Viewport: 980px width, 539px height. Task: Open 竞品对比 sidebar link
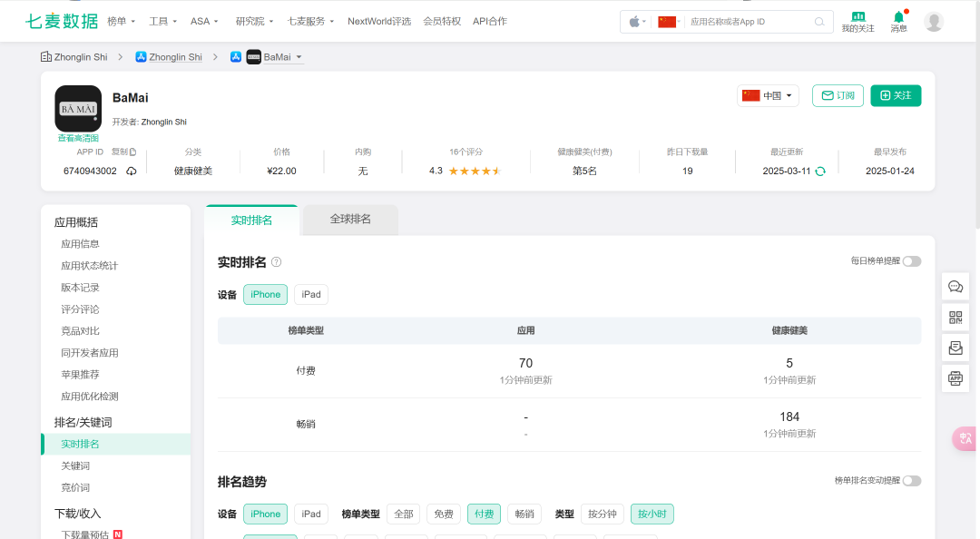(x=80, y=331)
